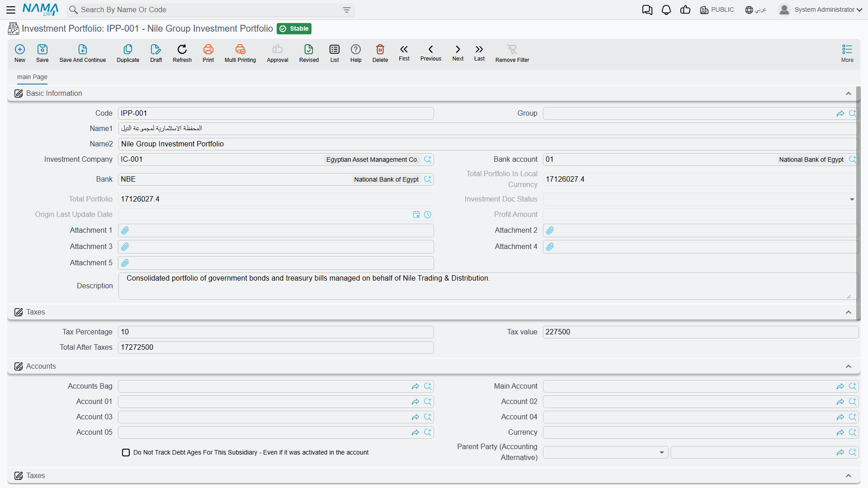Click Save And Continue icon
The width and height of the screenshot is (868, 488).
pyautogui.click(x=83, y=53)
